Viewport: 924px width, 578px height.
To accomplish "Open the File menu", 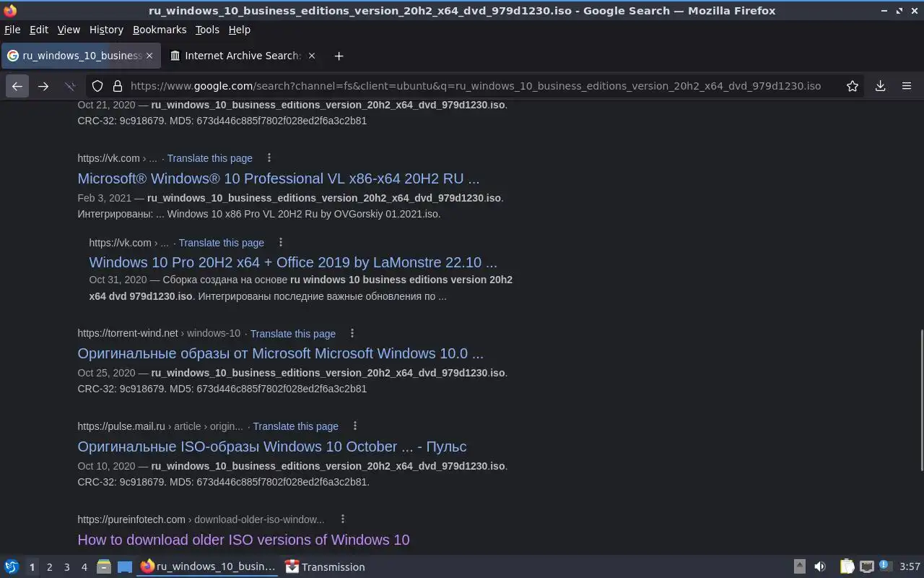I will (12, 30).
